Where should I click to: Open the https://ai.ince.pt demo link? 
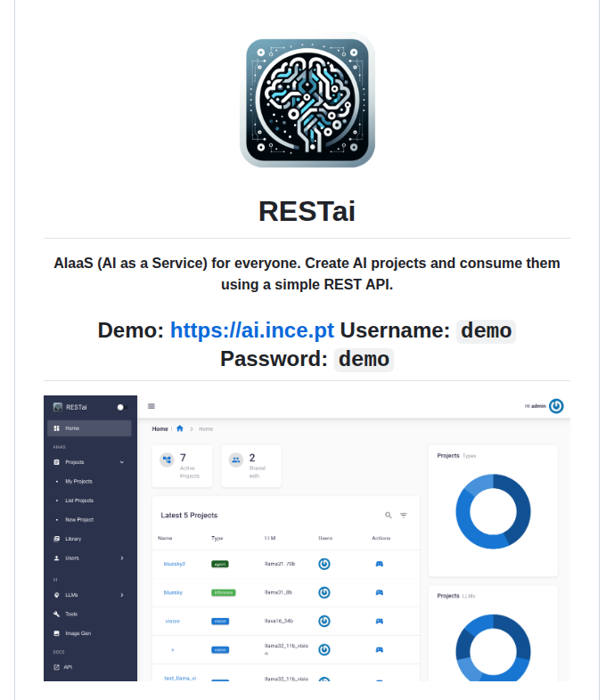point(251,330)
